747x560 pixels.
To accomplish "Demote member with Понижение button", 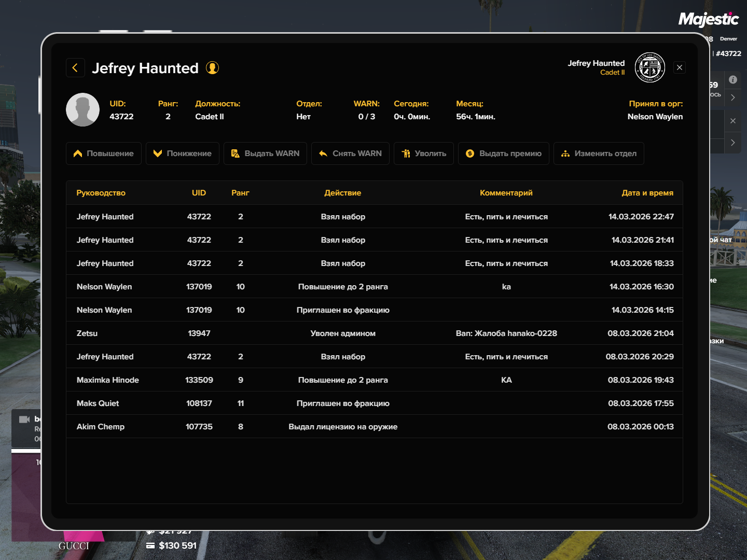I will click(183, 153).
